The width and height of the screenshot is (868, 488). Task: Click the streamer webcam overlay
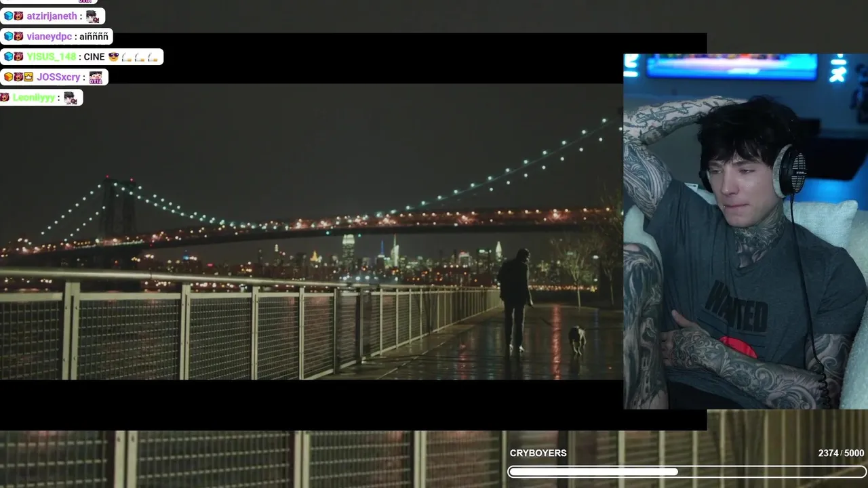pos(745,231)
